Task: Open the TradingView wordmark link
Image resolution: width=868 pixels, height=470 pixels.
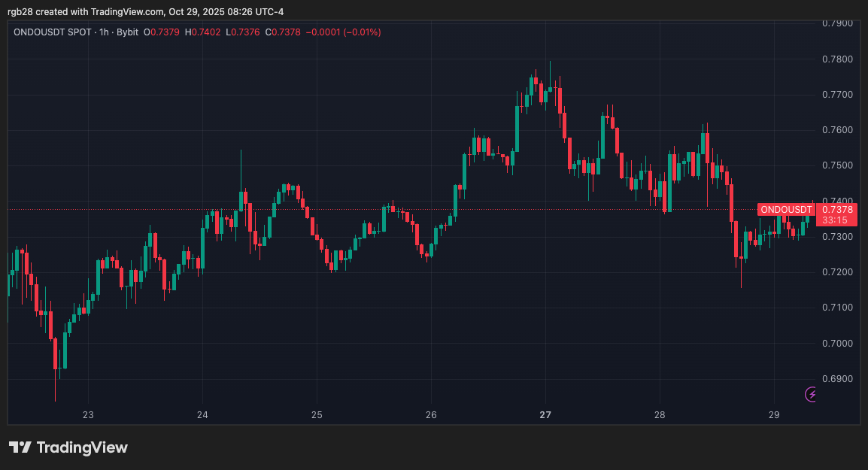Action: click(82, 447)
